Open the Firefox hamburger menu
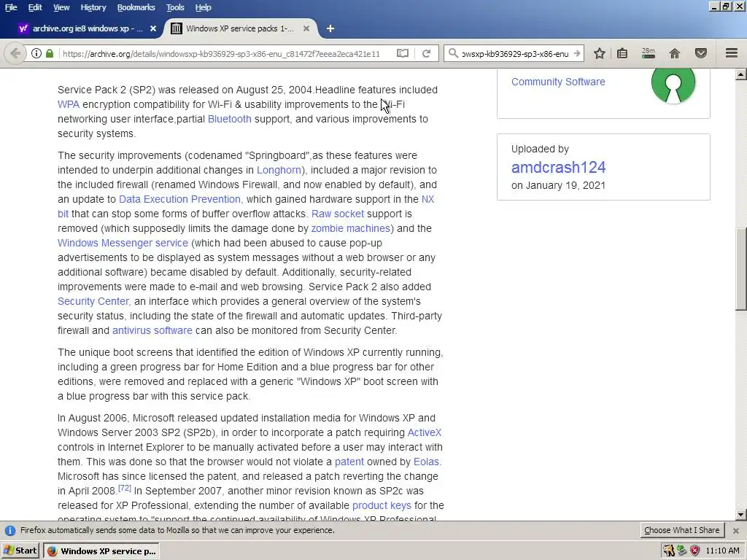This screenshot has height=560, width=747. [x=732, y=52]
